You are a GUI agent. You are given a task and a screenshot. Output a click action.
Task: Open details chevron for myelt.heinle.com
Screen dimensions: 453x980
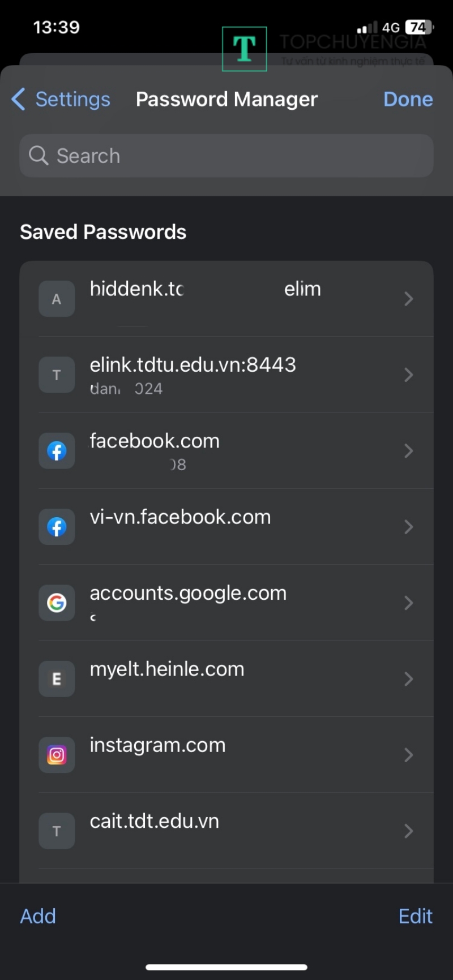(x=408, y=679)
